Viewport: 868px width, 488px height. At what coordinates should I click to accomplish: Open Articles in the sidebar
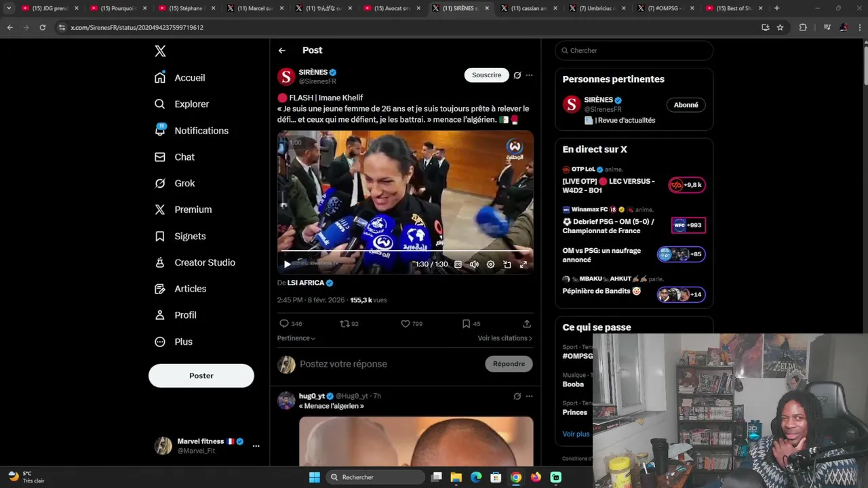pos(180,289)
